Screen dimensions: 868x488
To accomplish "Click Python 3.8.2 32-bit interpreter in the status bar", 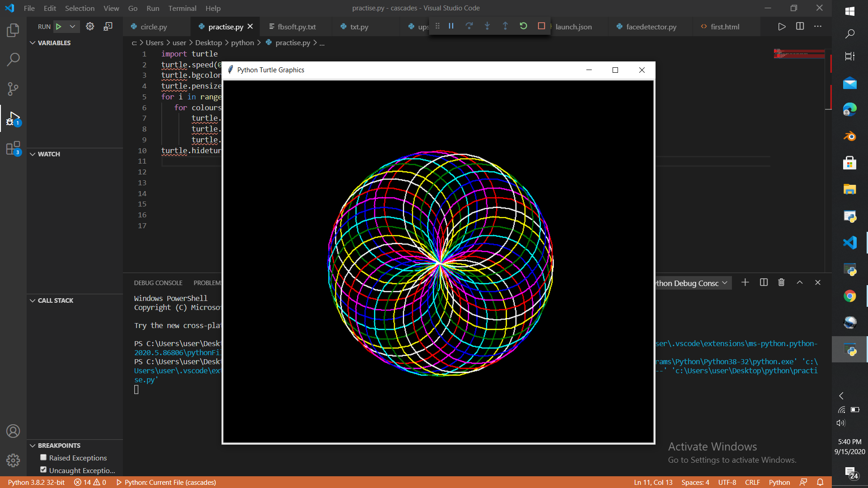I will click(36, 482).
